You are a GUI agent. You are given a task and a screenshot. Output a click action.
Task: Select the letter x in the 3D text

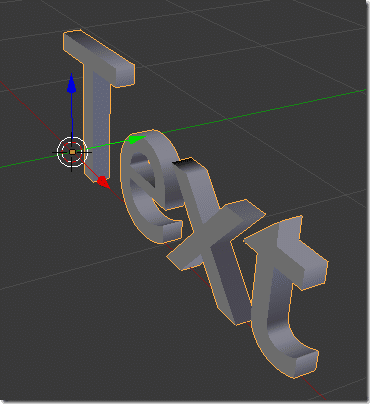click(x=213, y=233)
